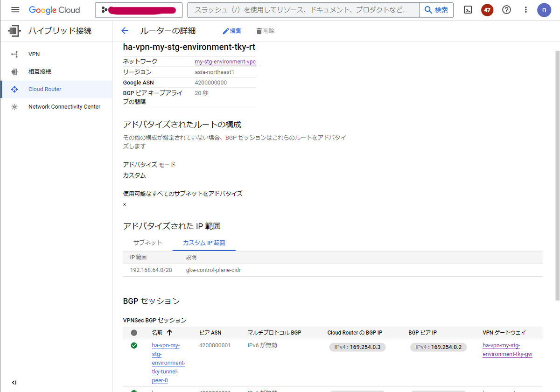Go back using the blue back arrow
Image resolution: width=560 pixels, height=392 pixels.
125,31
